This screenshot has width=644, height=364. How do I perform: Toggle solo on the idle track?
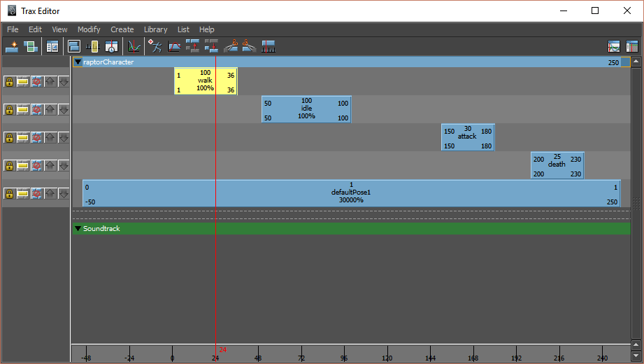(x=23, y=110)
